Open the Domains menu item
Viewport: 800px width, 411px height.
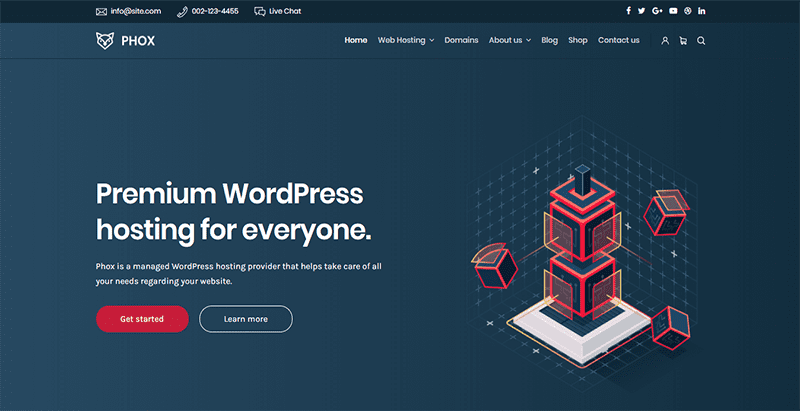pos(461,40)
